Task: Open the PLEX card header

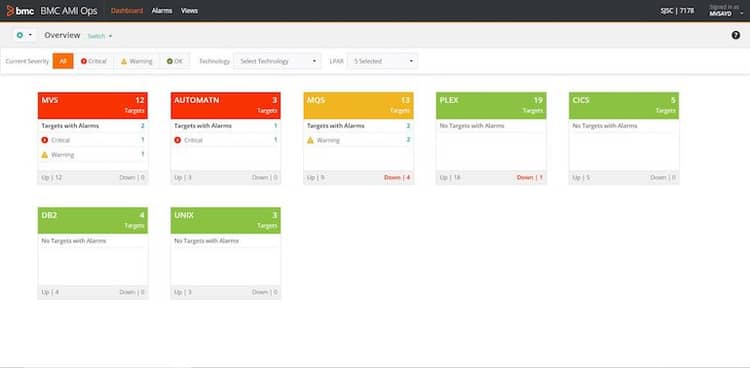Action: click(x=491, y=105)
